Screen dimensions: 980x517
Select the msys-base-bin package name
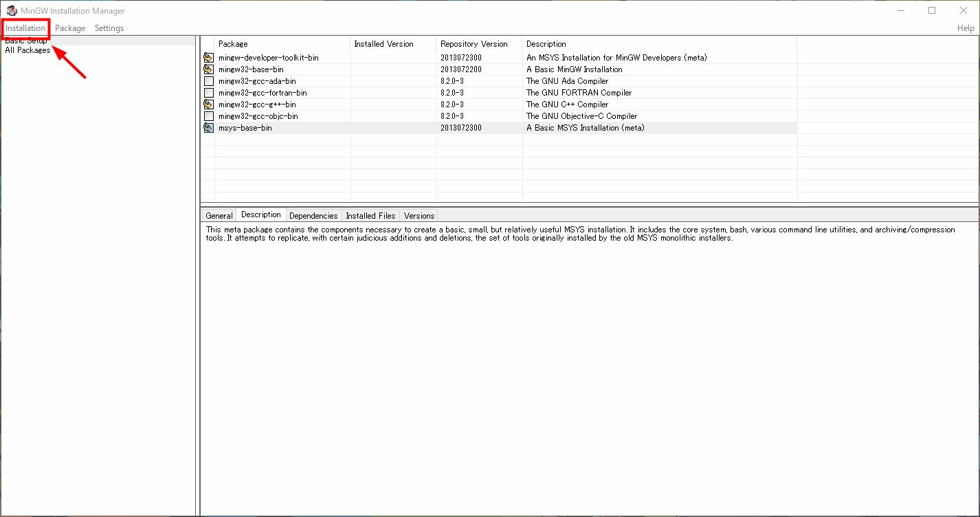pos(245,128)
